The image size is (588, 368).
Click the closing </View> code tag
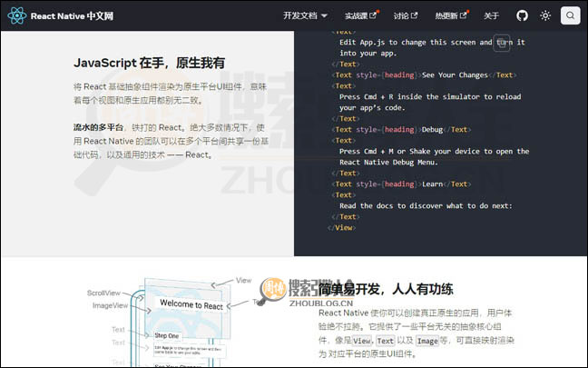click(341, 227)
